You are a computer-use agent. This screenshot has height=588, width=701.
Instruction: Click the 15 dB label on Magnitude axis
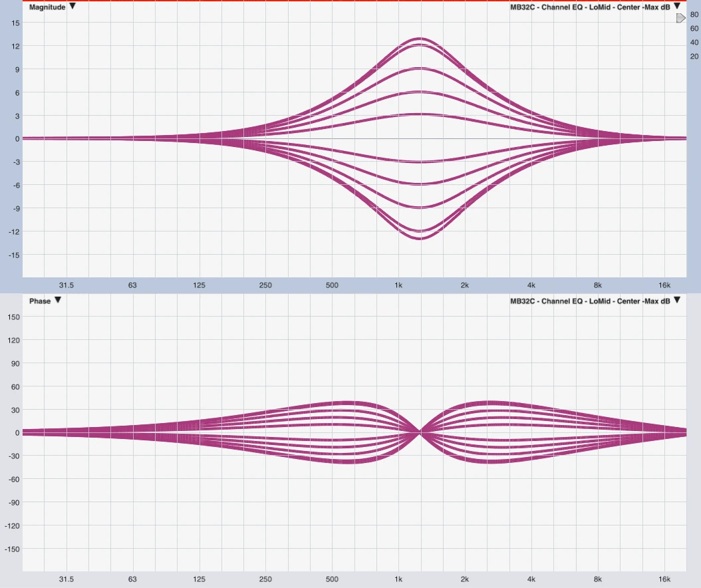pos(15,23)
